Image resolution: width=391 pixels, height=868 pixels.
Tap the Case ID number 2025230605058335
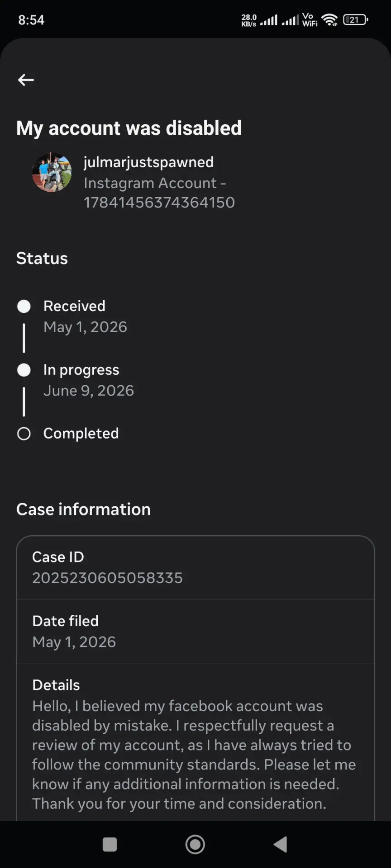(107, 578)
